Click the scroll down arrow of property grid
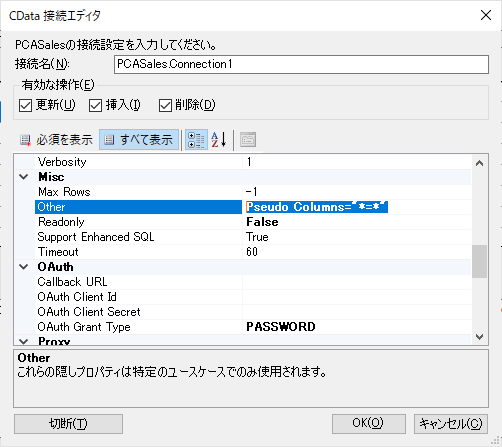 (x=480, y=336)
